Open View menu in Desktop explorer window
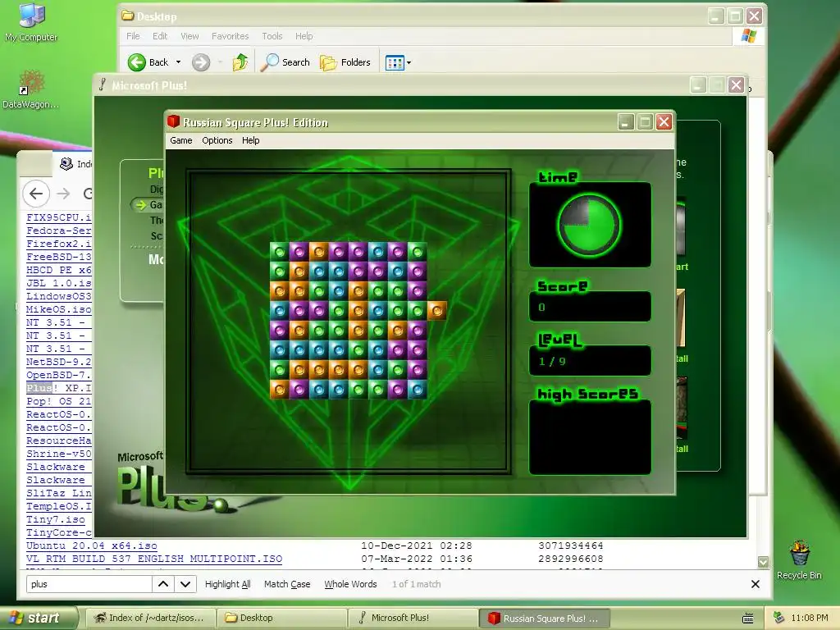Screen dimensions: 840x630 coord(189,36)
